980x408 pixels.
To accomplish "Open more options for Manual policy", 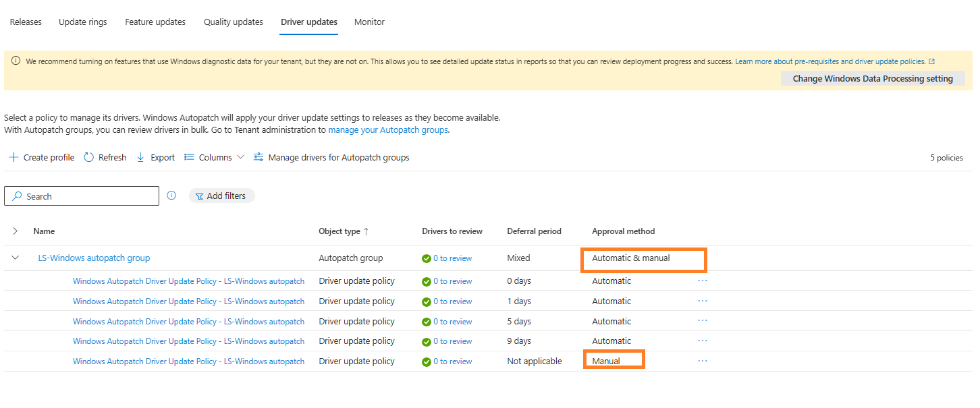I will [x=703, y=361].
